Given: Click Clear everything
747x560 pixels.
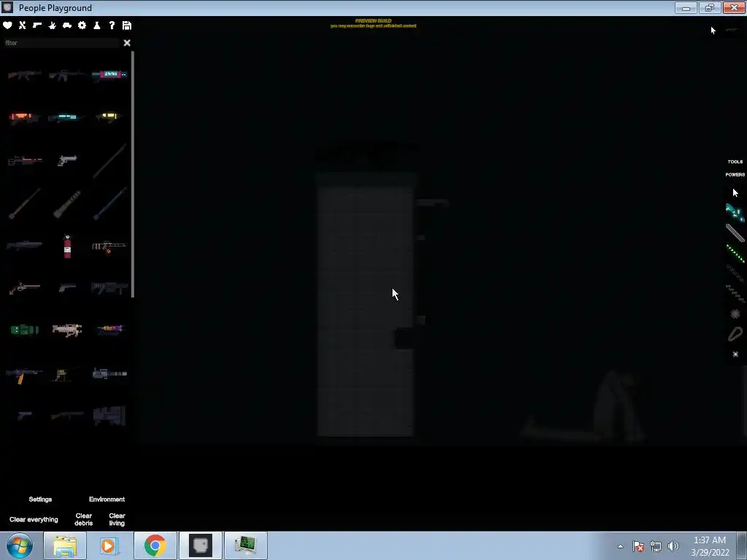Looking at the screenshot, I should pyautogui.click(x=34, y=519).
